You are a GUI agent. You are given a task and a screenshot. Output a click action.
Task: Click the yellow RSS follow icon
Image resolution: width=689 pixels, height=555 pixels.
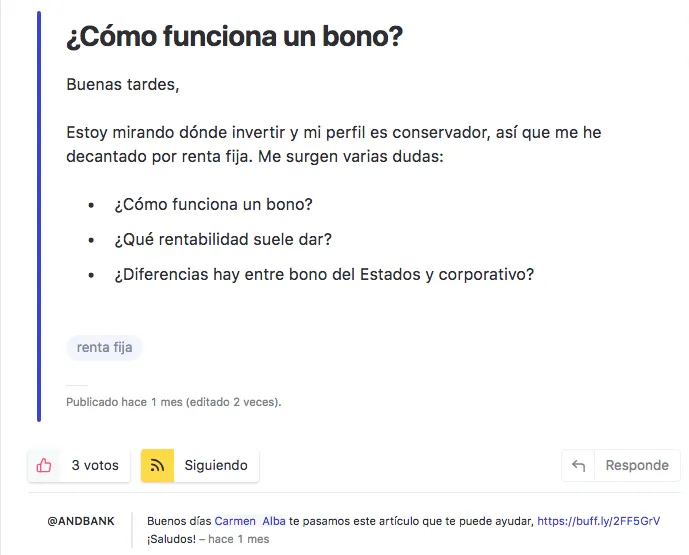tap(157, 465)
